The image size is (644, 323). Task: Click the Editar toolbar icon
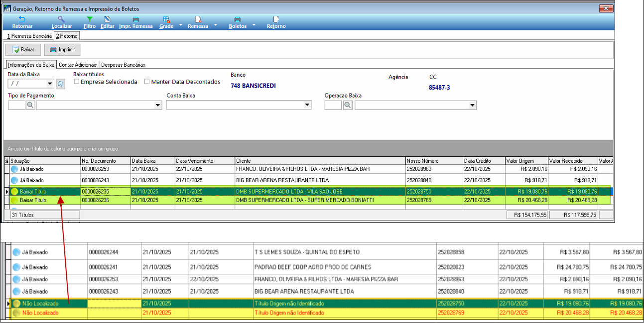point(107,19)
